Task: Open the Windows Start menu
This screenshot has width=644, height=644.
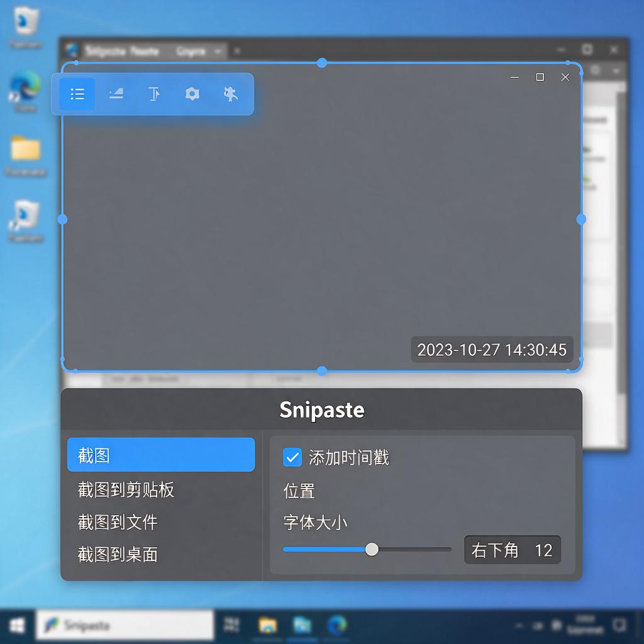Action: coord(17,626)
